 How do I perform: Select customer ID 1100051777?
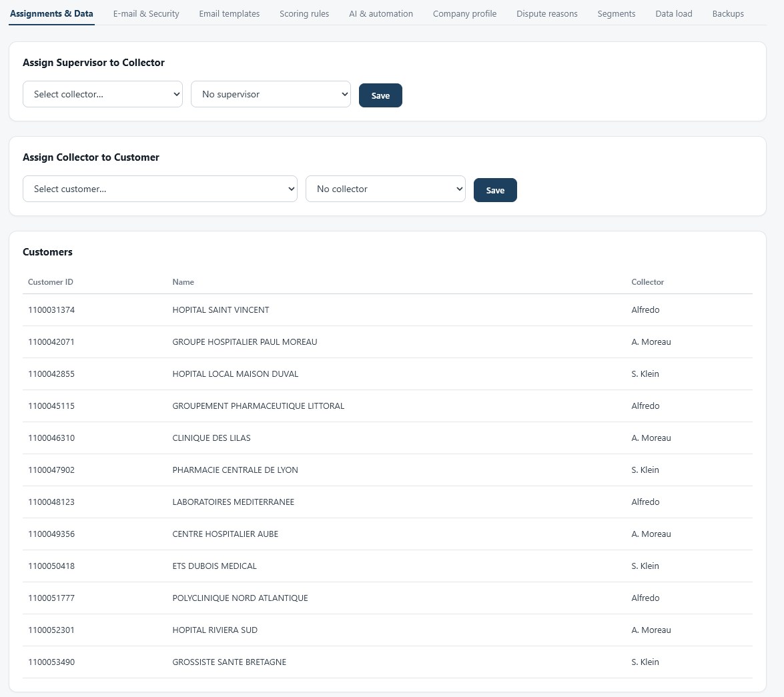[x=51, y=598]
